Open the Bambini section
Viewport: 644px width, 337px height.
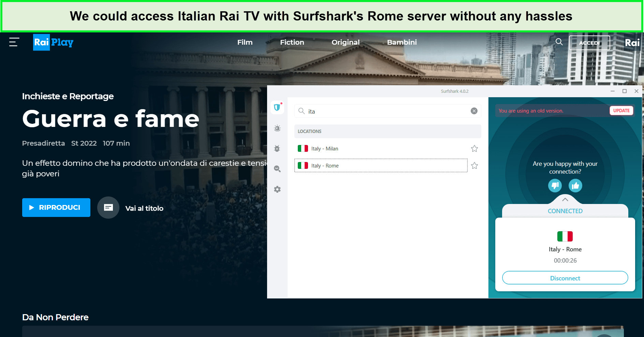click(x=402, y=42)
